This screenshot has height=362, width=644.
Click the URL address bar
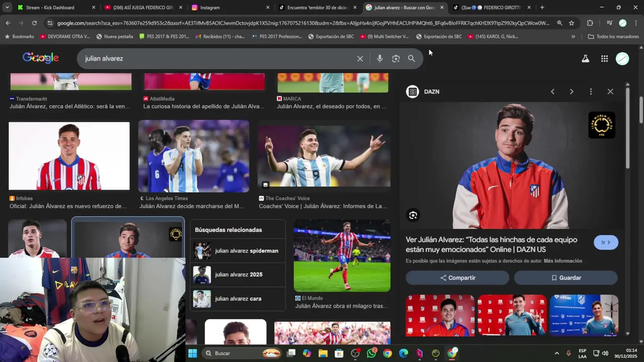click(303, 23)
